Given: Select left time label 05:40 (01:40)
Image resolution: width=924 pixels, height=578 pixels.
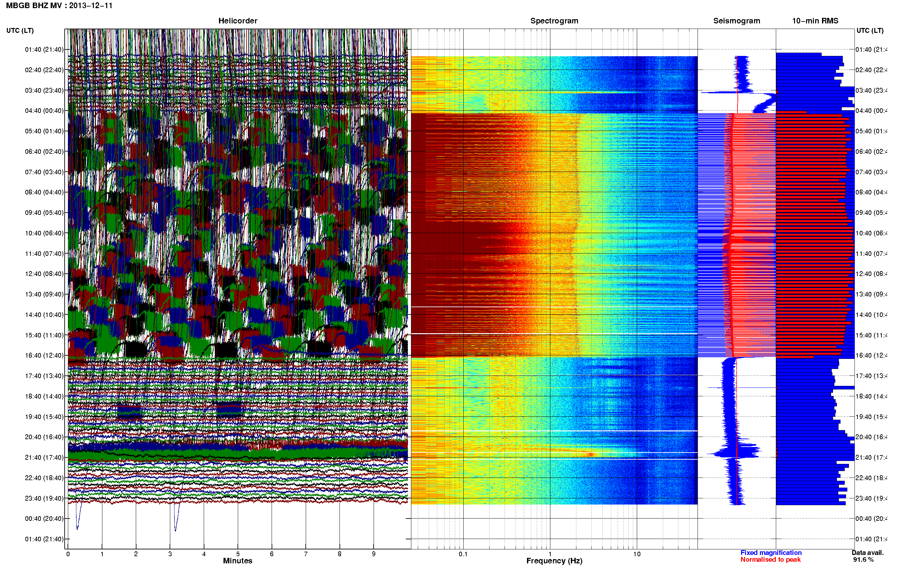Looking at the screenshot, I should [x=44, y=131].
